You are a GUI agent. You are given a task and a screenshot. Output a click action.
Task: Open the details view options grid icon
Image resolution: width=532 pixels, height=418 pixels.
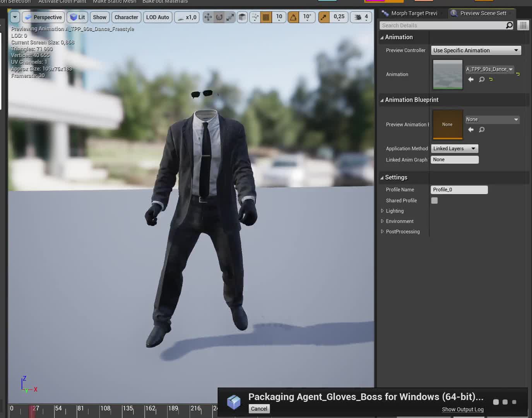click(523, 26)
